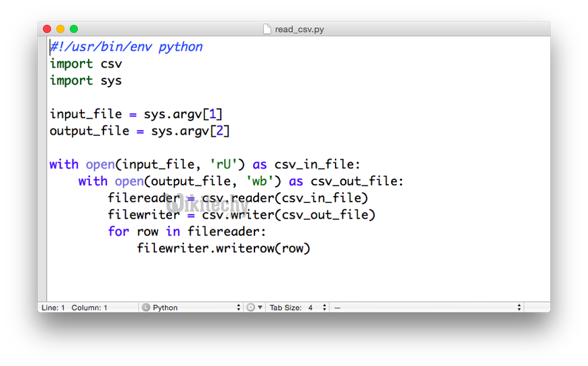
Task: Click the read_csv.py window title text
Action: pos(299,29)
